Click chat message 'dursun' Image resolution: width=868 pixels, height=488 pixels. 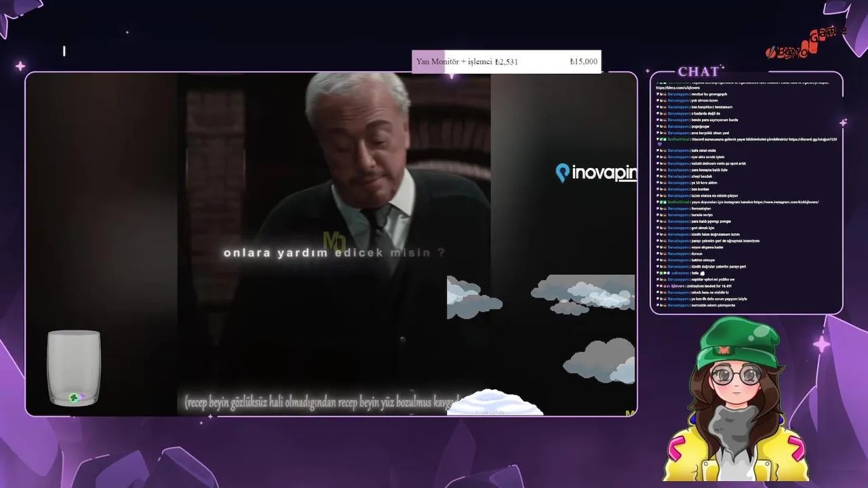click(x=697, y=253)
